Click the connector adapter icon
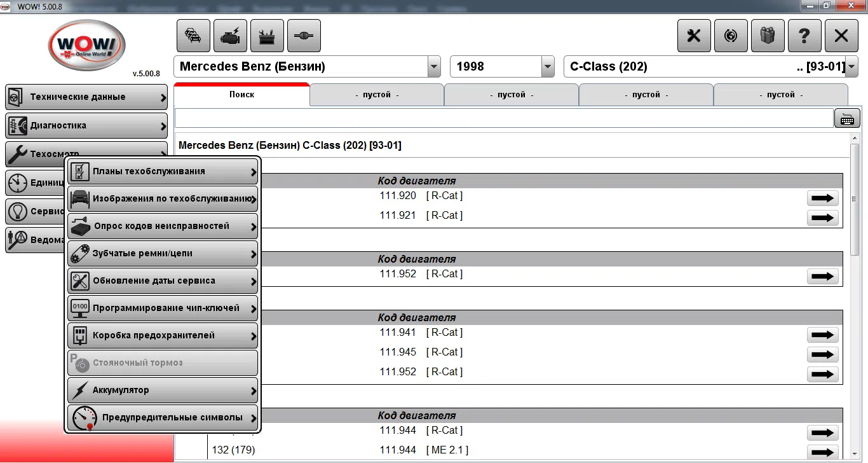Viewport: 868px width, 463px height. tap(304, 36)
